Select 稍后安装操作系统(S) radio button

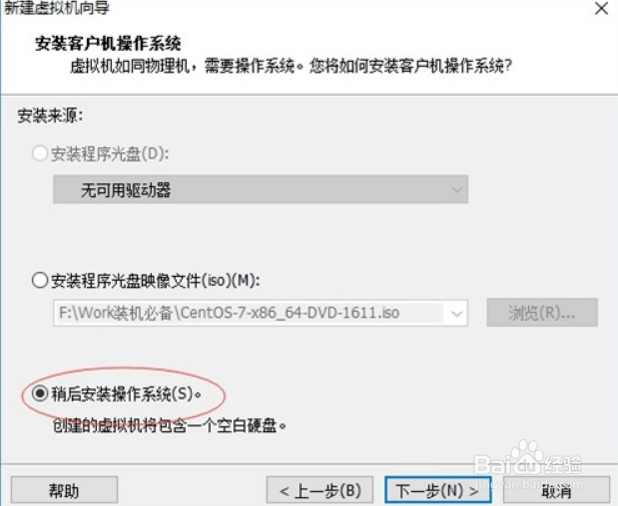[x=40, y=393]
